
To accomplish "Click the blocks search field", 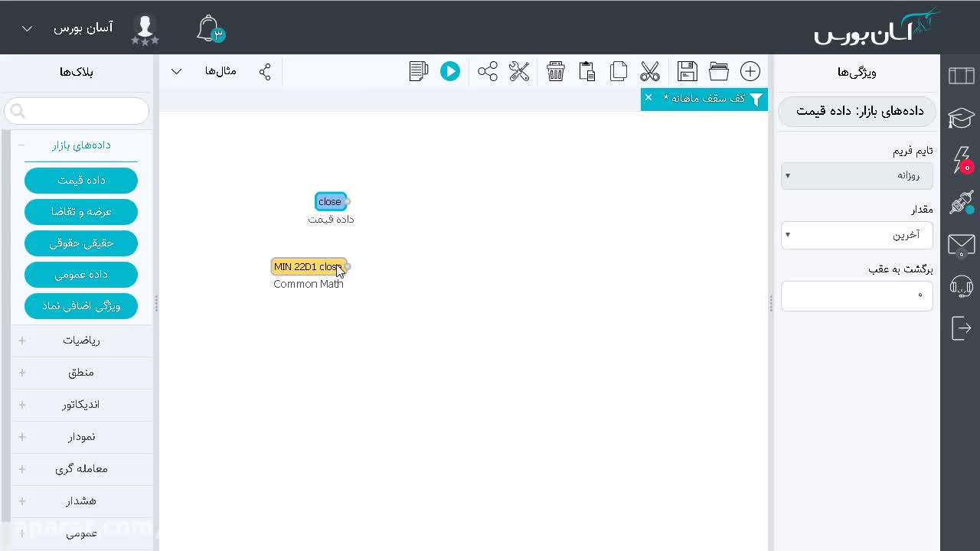I will tap(77, 111).
